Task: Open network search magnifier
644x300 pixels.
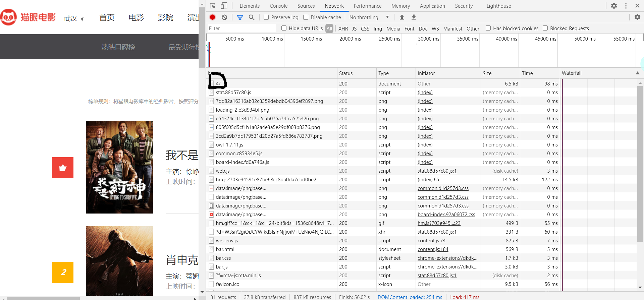Action: click(x=252, y=17)
